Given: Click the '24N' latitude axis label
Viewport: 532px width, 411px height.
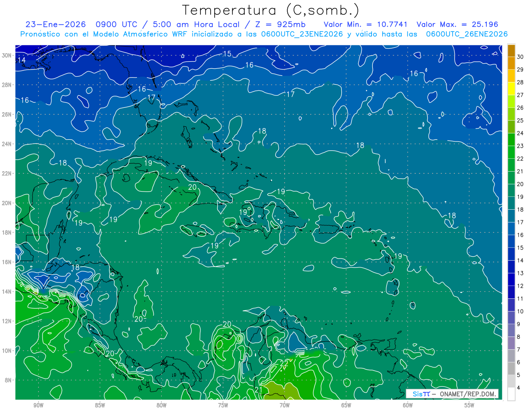Looking at the screenshot, I should [x=7, y=144].
